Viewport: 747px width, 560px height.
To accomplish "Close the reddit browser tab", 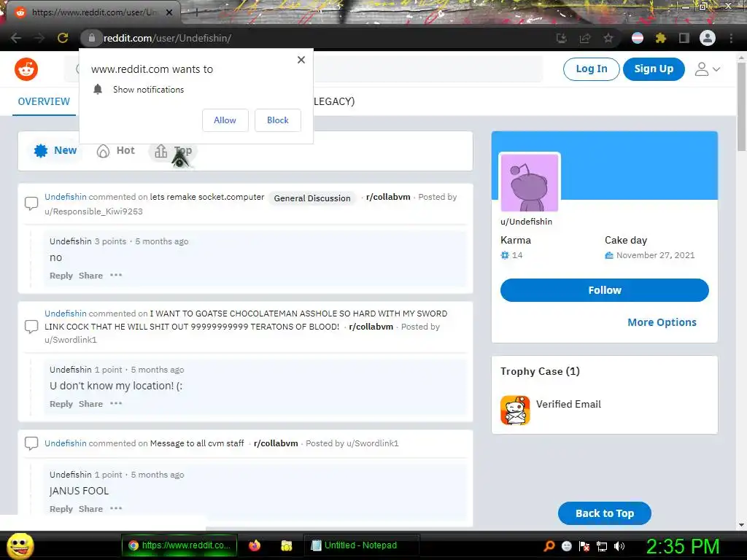I will (x=169, y=12).
